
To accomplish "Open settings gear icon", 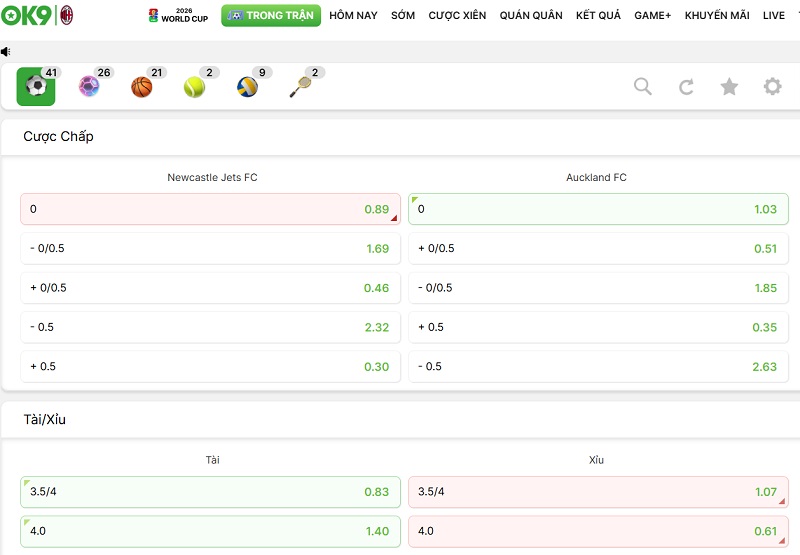I will 772,87.
